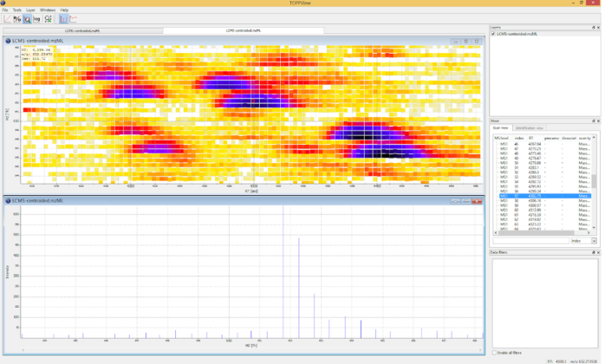
Task: Open the File menu
Action: coord(5,10)
